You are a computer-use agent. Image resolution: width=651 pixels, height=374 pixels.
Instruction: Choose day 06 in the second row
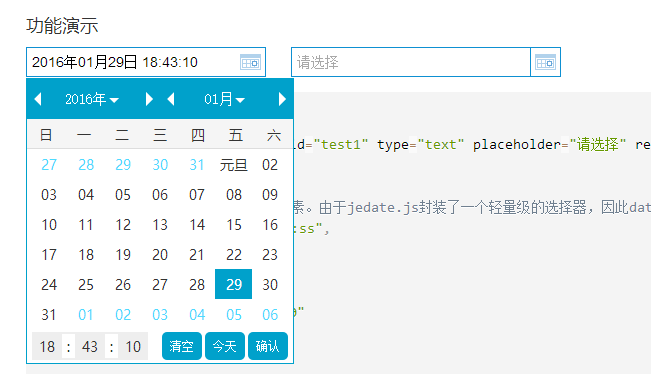tap(160, 195)
